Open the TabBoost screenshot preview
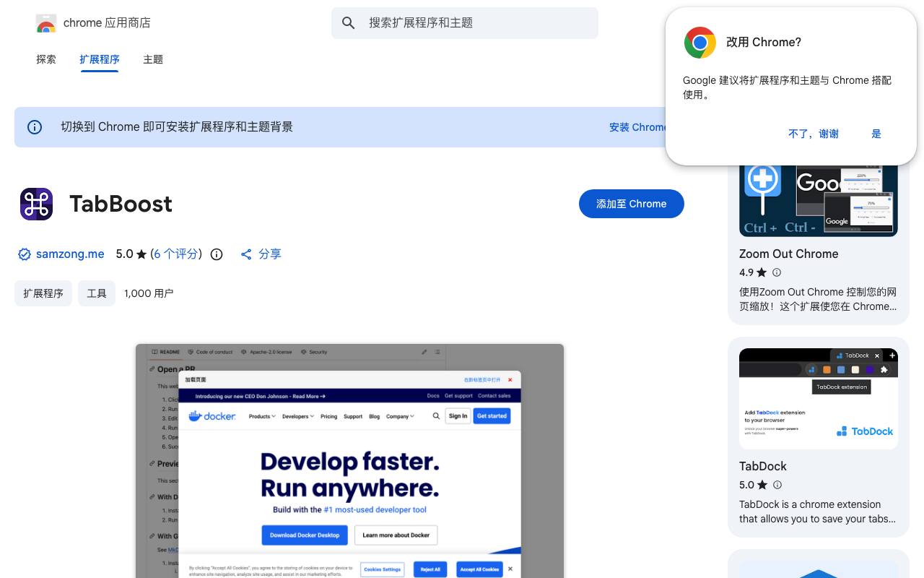Screen dimensions: 924x578 pos(349,461)
